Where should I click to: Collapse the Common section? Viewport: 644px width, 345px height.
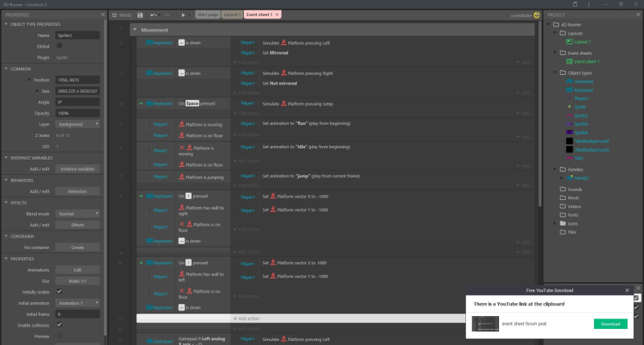[6, 69]
